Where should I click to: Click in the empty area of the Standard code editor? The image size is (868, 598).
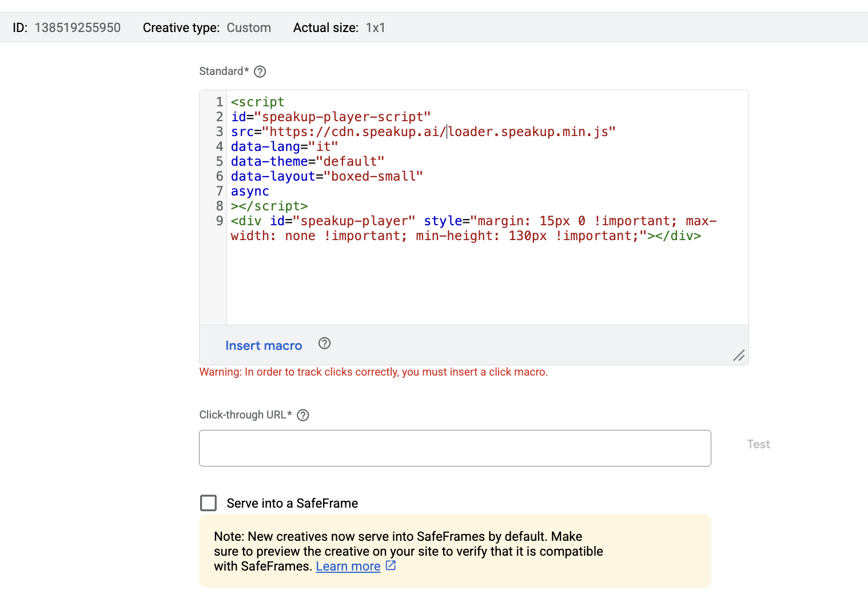[487, 284]
